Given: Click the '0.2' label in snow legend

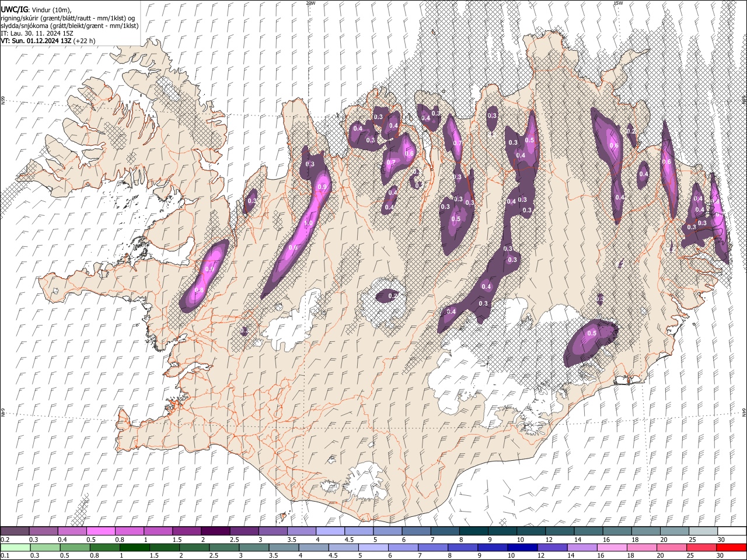Looking at the screenshot, I should coord(5,540).
